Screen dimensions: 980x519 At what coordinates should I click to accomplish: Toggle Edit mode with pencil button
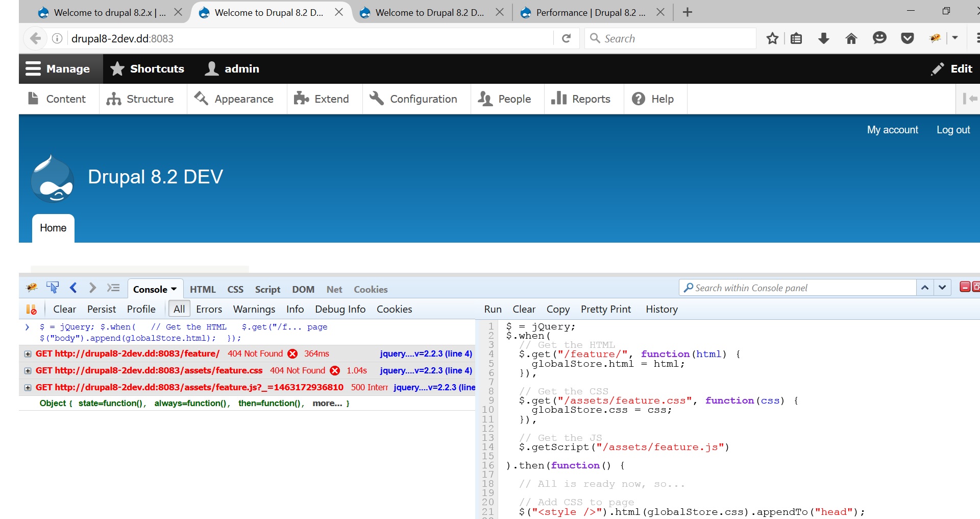952,68
